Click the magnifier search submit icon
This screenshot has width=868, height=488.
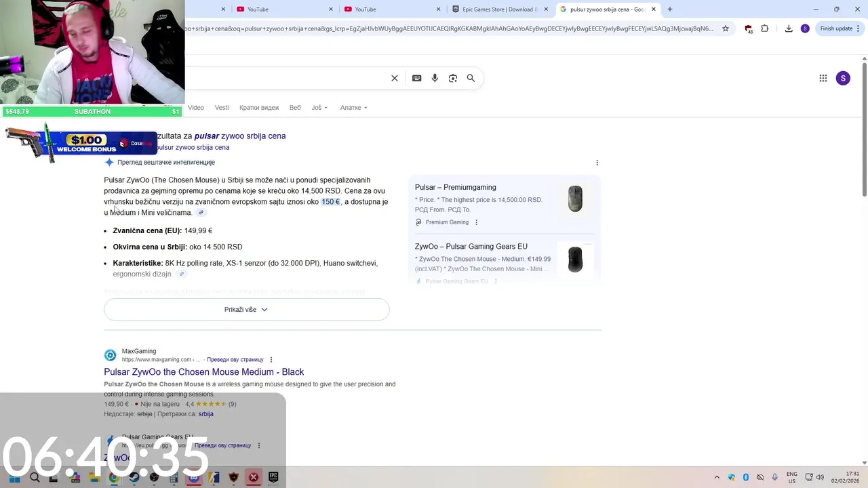[471, 78]
